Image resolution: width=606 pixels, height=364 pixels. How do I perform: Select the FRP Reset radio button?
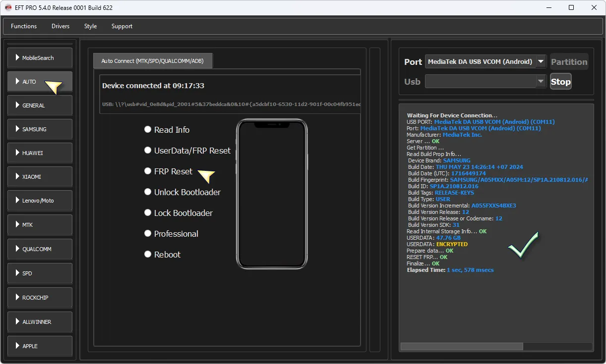tap(148, 171)
